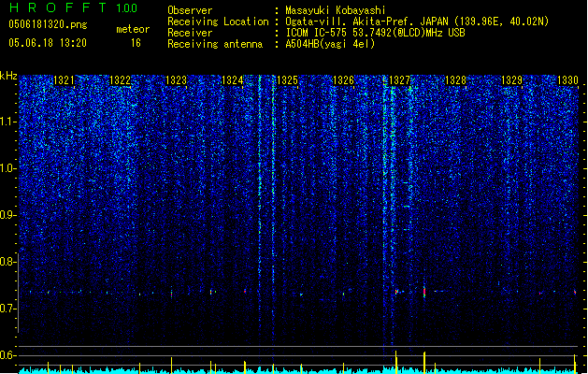
Task: Click the strong red meteor echo after 1327
Action: (424, 293)
